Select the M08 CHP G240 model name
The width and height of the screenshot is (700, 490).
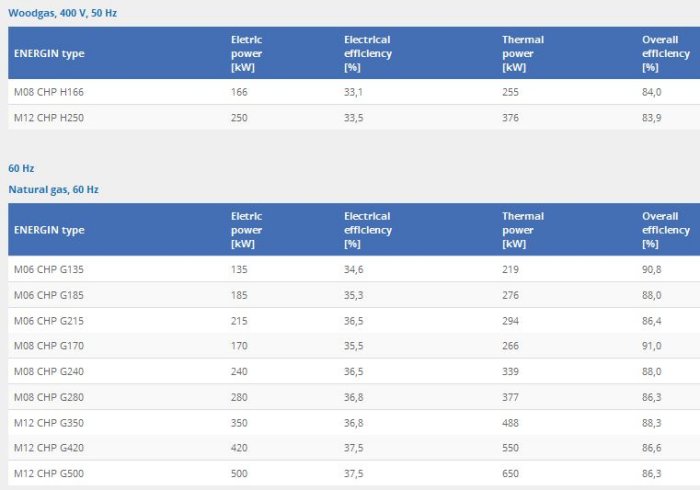(48, 371)
